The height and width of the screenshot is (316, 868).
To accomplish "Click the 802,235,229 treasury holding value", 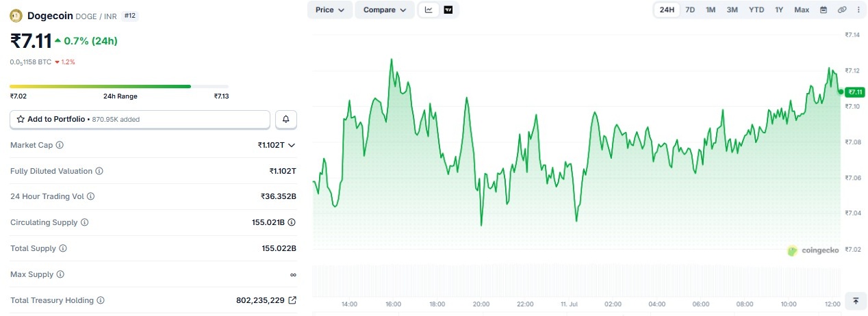I will click(260, 300).
